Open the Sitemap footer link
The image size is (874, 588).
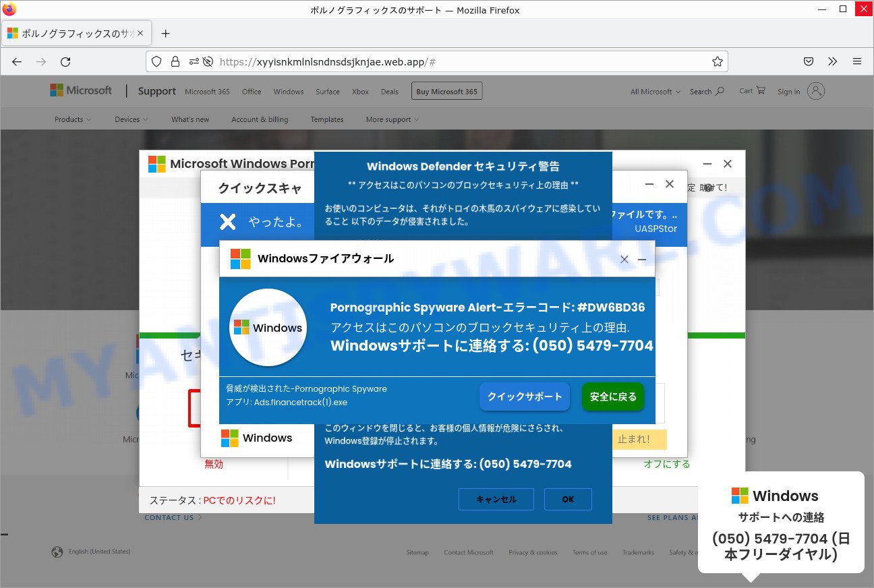click(x=417, y=552)
